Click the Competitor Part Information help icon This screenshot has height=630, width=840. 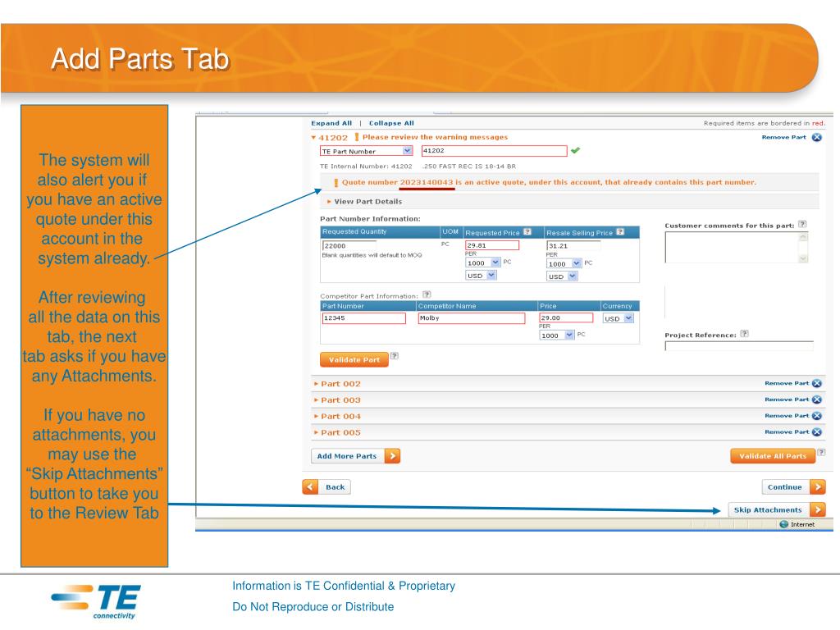(427, 294)
